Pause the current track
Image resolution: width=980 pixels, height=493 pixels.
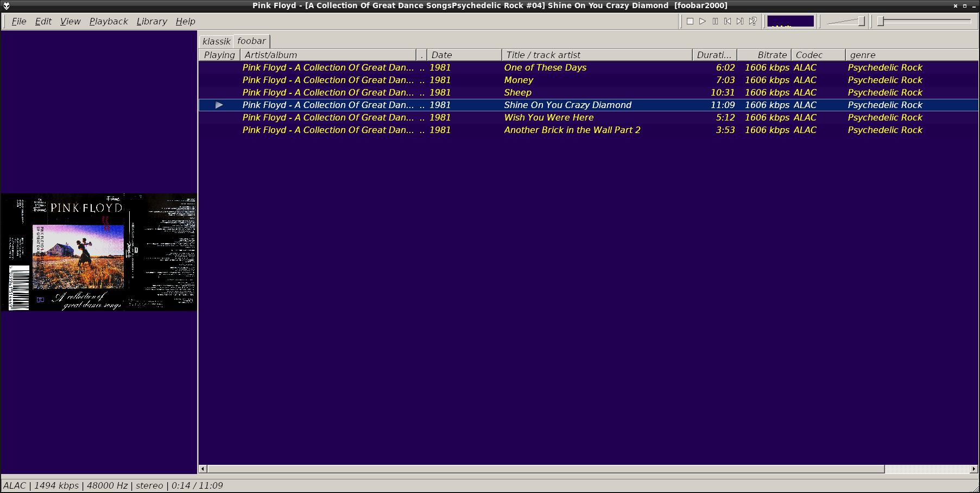(x=715, y=21)
